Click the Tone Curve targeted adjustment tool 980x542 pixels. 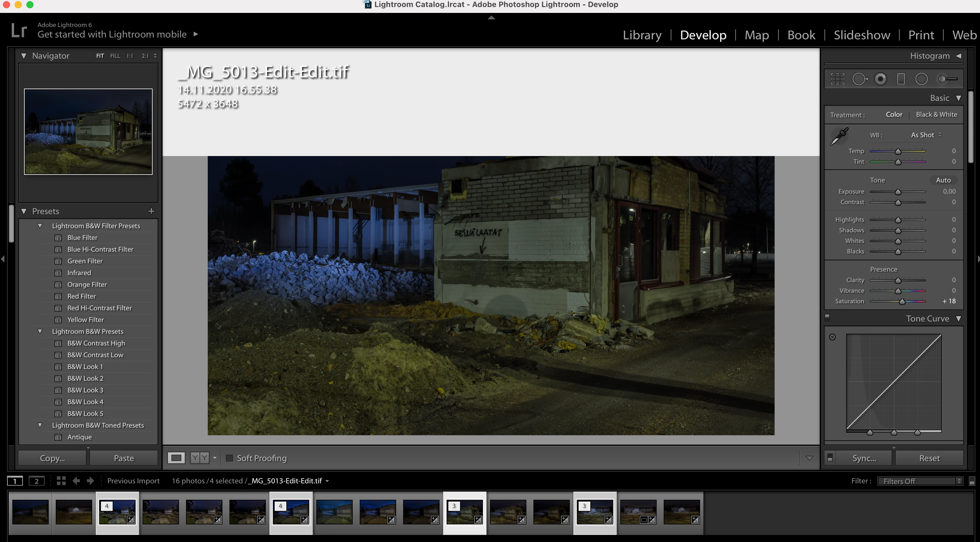832,337
